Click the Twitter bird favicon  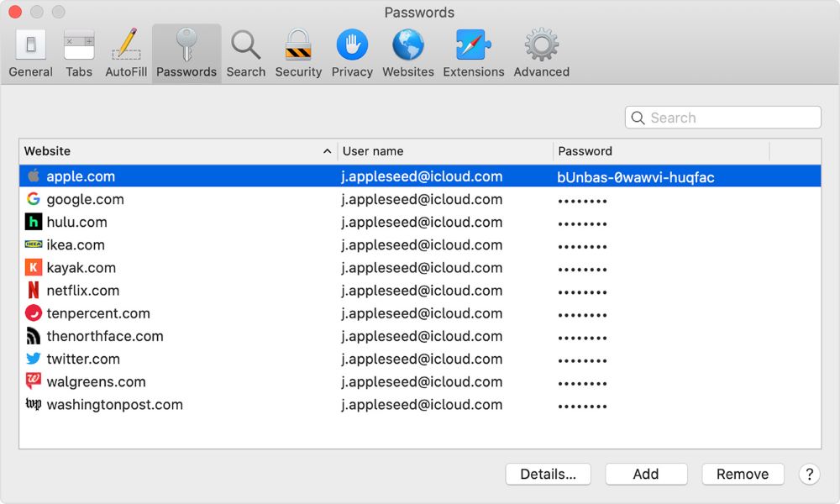point(34,359)
